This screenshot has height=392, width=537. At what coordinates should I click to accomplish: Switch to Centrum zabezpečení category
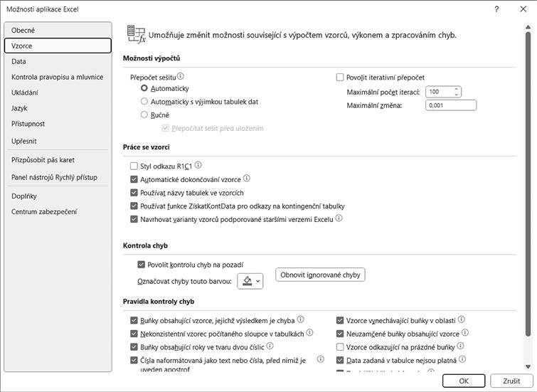(x=44, y=211)
